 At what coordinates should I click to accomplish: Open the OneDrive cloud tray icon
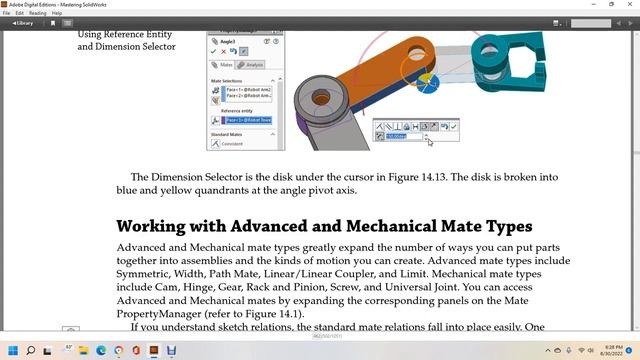tap(558, 351)
